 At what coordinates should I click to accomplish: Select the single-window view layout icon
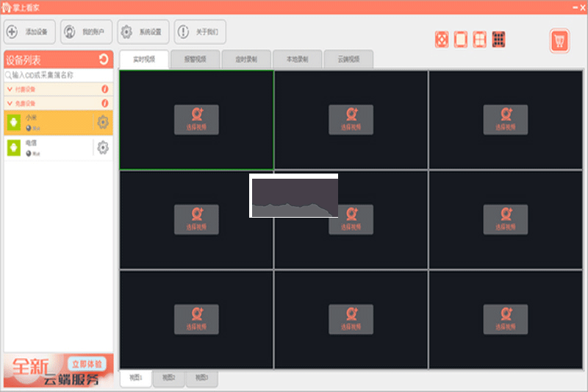point(461,39)
